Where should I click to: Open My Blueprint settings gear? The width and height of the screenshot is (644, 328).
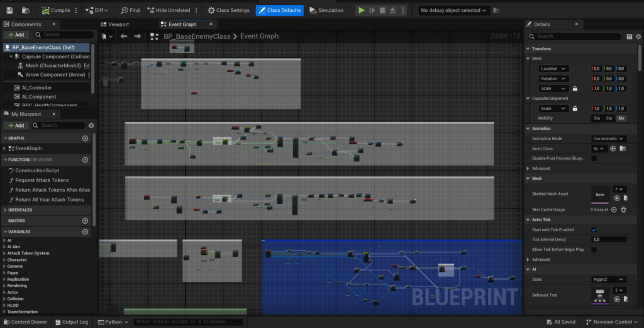(91, 125)
